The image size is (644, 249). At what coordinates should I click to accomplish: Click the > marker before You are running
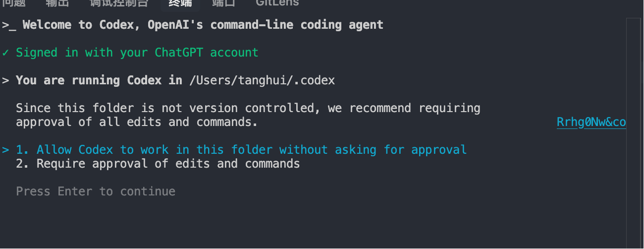coord(5,80)
